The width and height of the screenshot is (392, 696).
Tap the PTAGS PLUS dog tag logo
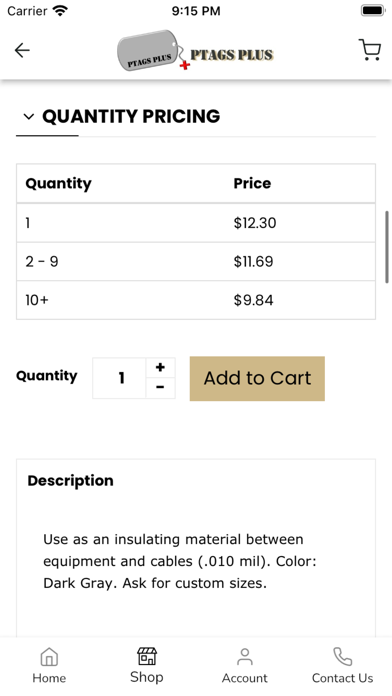point(195,50)
